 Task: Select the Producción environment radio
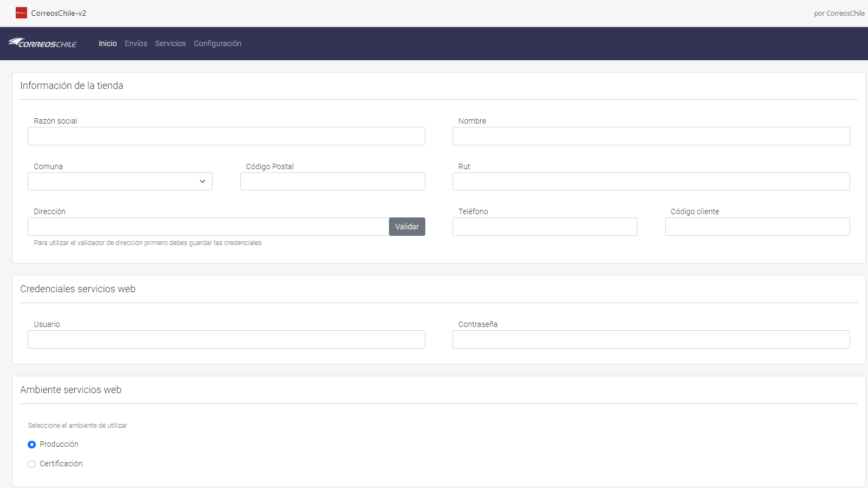coord(32,445)
